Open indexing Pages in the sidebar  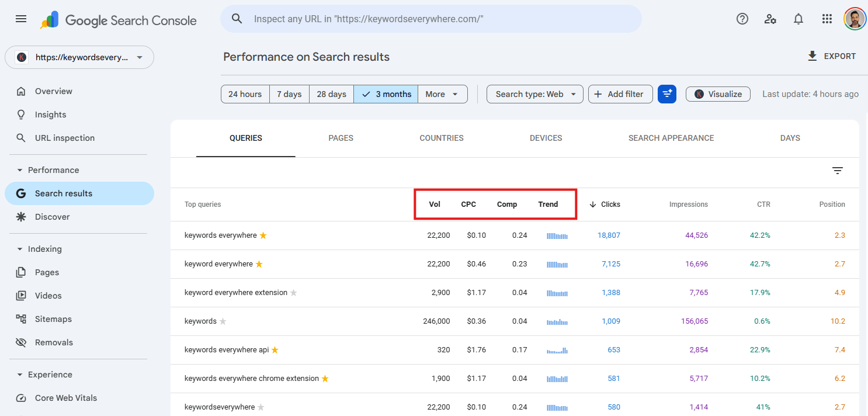click(x=79, y=272)
